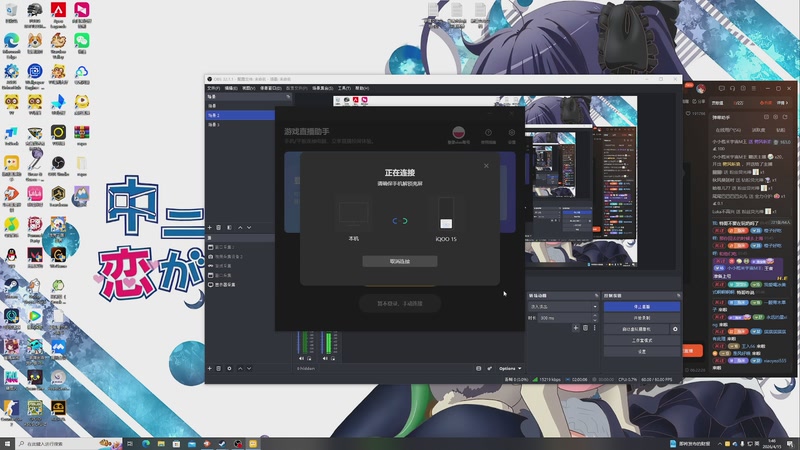The image size is (800, 450).
Task: Remove transition with trash icon
Action: coord(585,328)
